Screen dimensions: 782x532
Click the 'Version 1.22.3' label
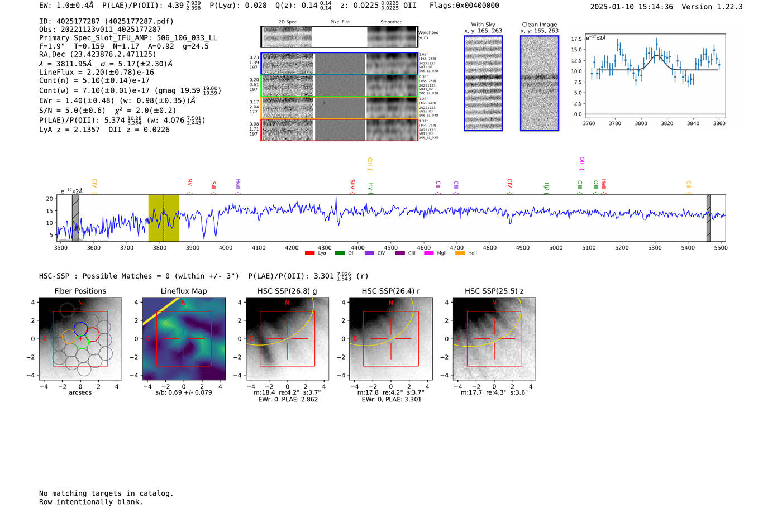click(712, 7)
